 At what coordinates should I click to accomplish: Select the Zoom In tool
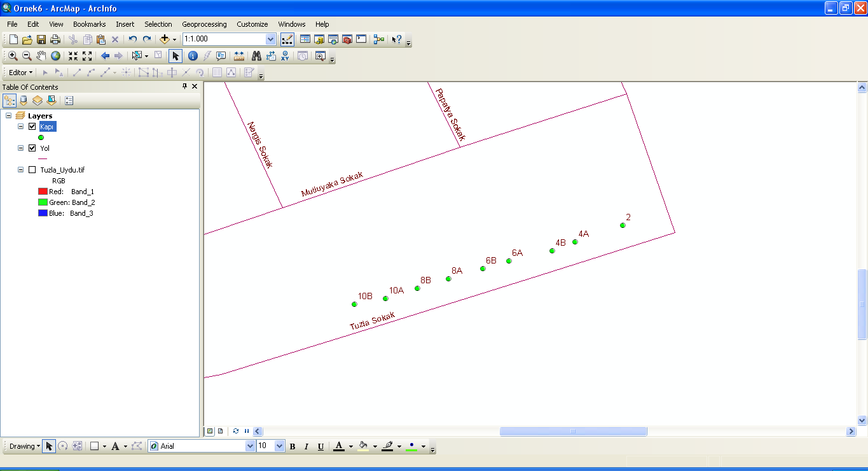13,56
